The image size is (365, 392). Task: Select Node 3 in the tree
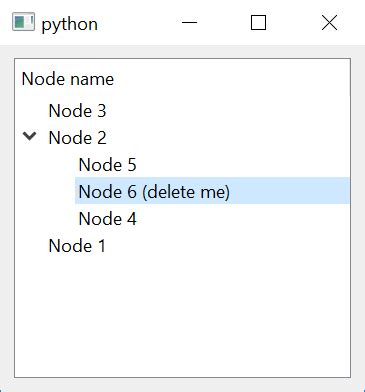tap(77, 111)
